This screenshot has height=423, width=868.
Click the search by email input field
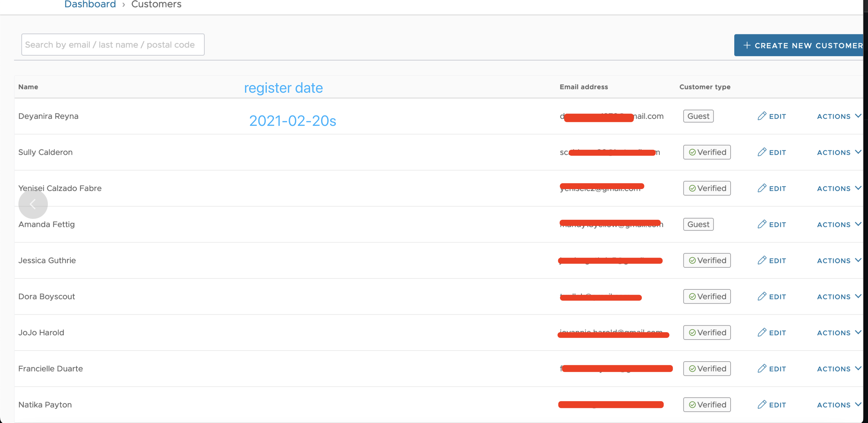(113, 45)
